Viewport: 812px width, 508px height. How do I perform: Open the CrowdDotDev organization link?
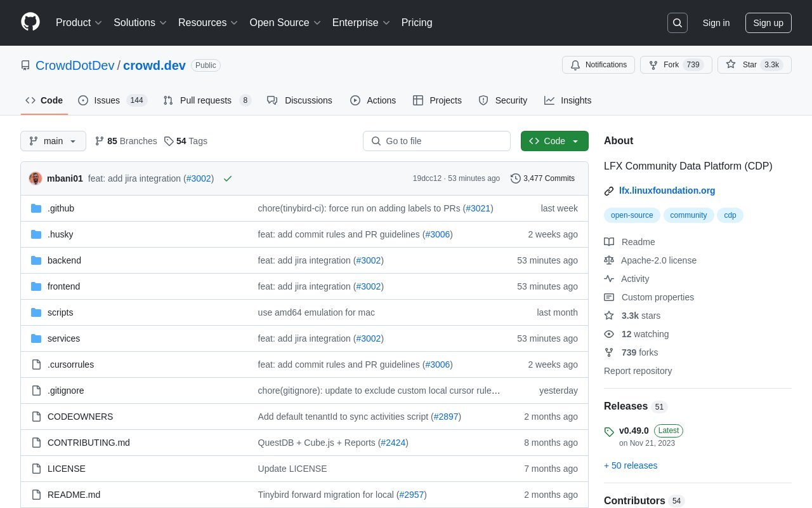[75, 65]
